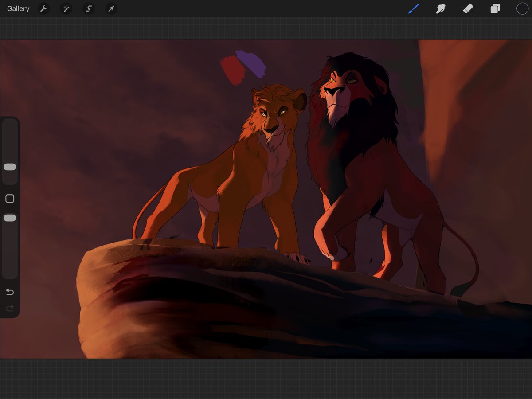Viewport: 532px width, 399px height.
Task: Tap the square Modify button in the sidebar
Action: [x=10, y=199]
